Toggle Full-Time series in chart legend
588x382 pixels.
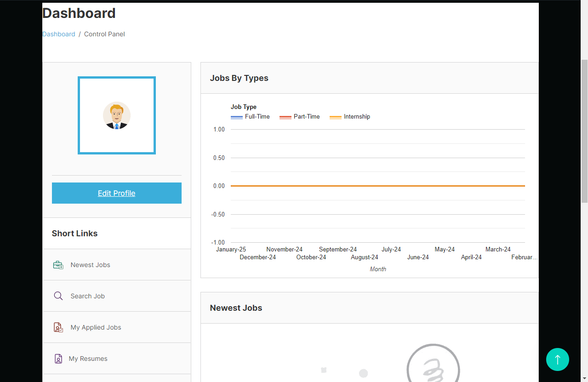(x=257, y=117)
